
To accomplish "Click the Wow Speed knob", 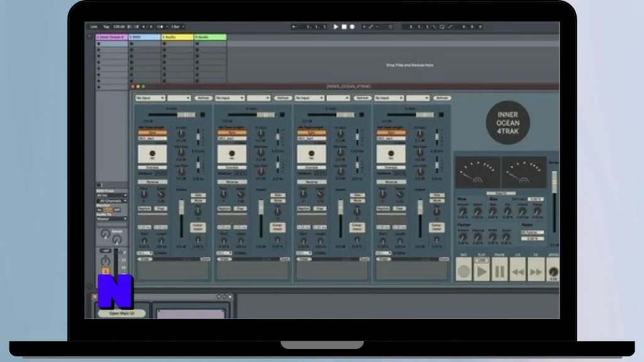I will (477, 212).
